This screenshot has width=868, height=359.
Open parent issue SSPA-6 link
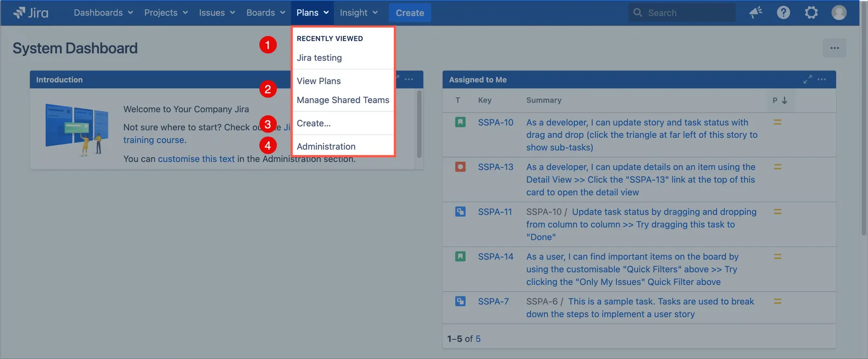[x=541, y=301]
